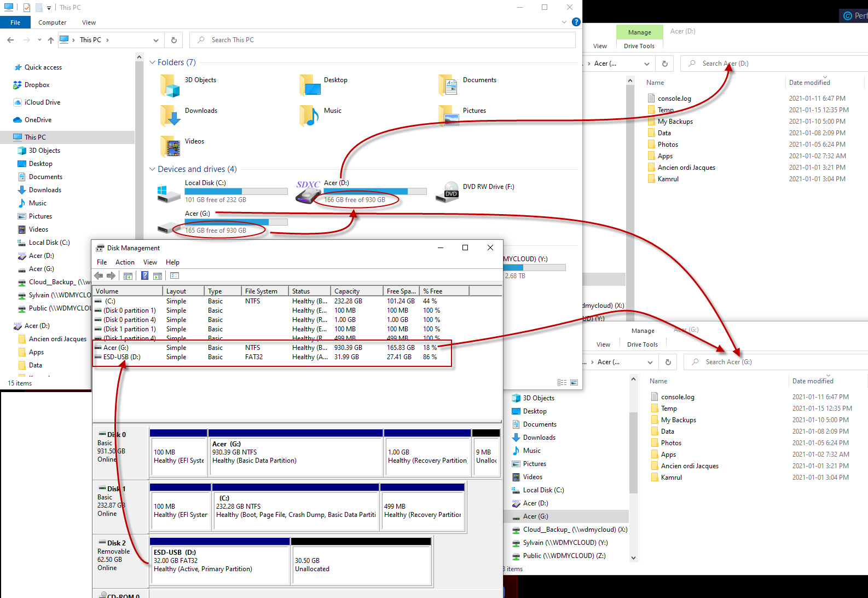This screenshot has height=598, width=868.
Task: Click Forward arrow in Disk Management toolbar
Action: tap(111, 275)
